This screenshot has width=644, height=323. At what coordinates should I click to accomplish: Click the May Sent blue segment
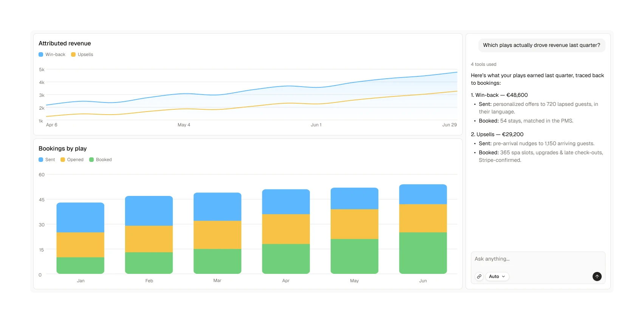pos(355,199)
